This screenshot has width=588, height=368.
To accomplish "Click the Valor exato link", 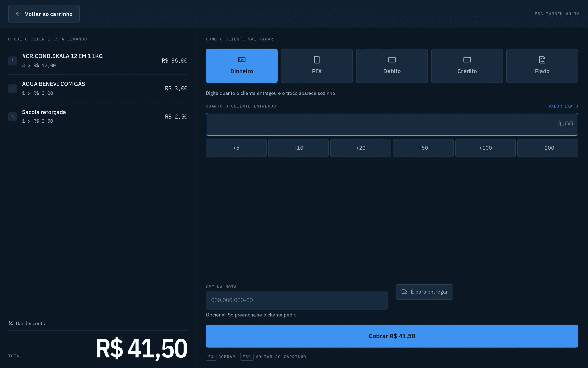I will [563, 106].
